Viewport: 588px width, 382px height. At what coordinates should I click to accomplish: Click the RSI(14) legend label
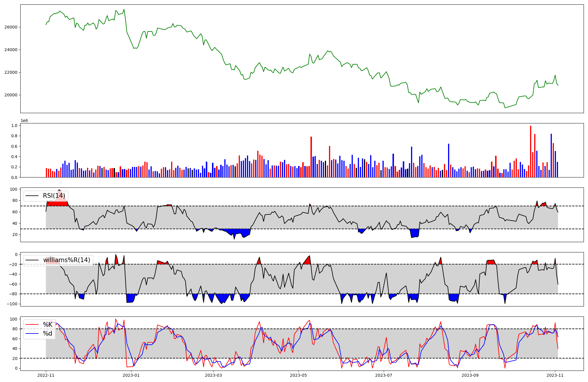point(54,196)
